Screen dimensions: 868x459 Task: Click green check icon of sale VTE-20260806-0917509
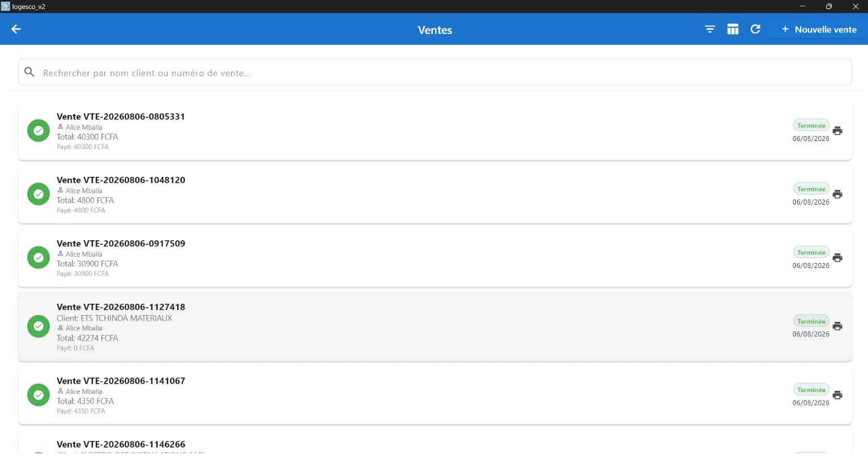click(x=39, y=258)
